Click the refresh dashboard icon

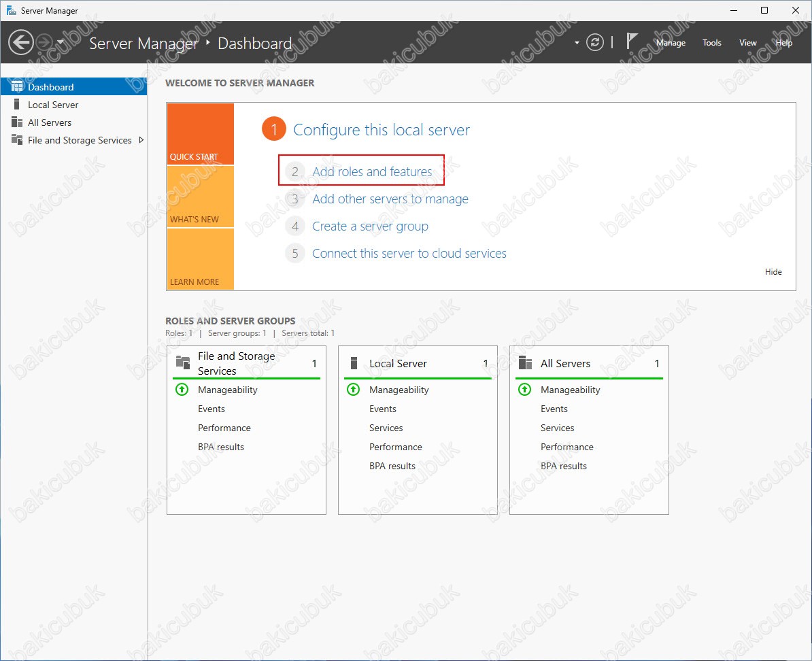tap(594, 42)
